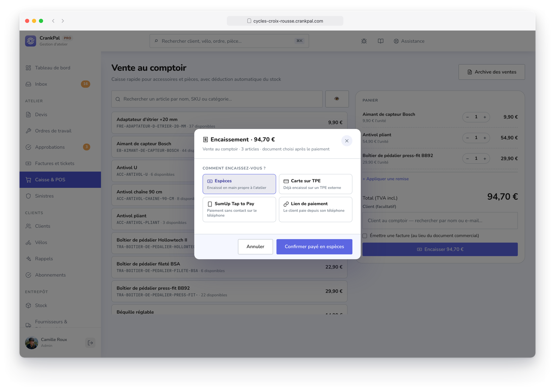Open Inbox in sidebar
555x392 pixels.
tap(60, 84)
